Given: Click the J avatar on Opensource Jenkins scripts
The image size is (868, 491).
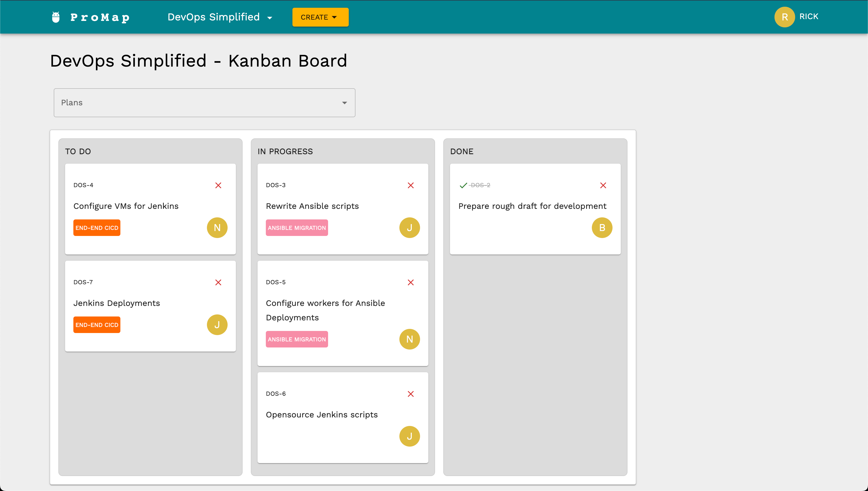Looking at the screenshot, I should 409,436.
